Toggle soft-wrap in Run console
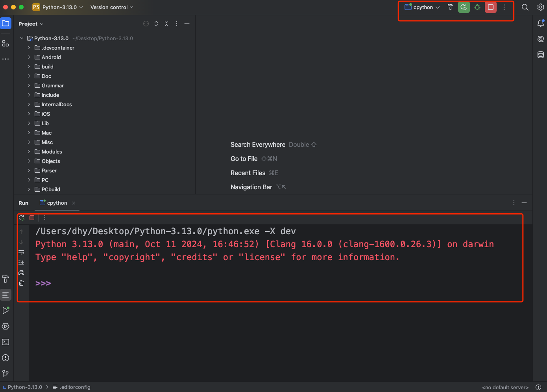The height and width of the screenshot is (392, 547). 21,252
